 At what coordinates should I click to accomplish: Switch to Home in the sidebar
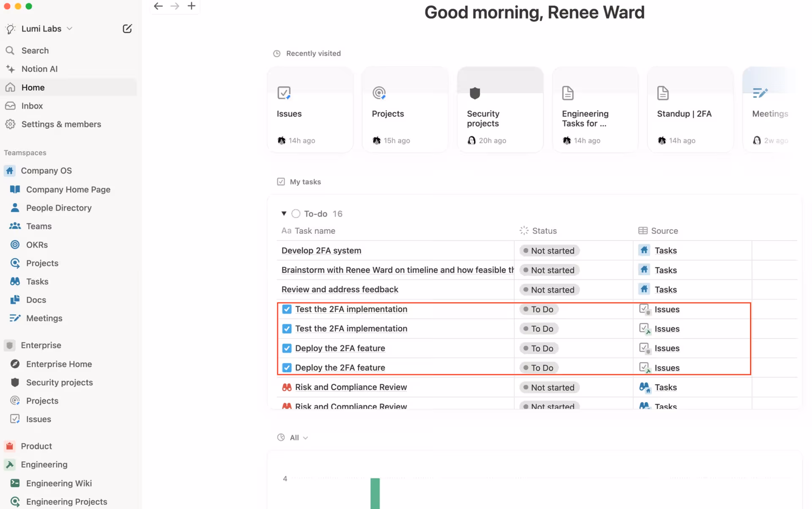point(33,87)
